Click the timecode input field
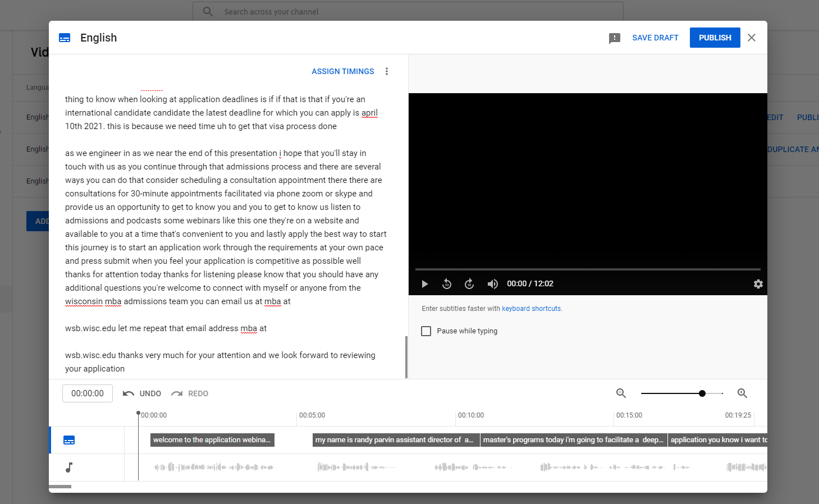This screenshot has width=819, height=504. click(88, 393)
